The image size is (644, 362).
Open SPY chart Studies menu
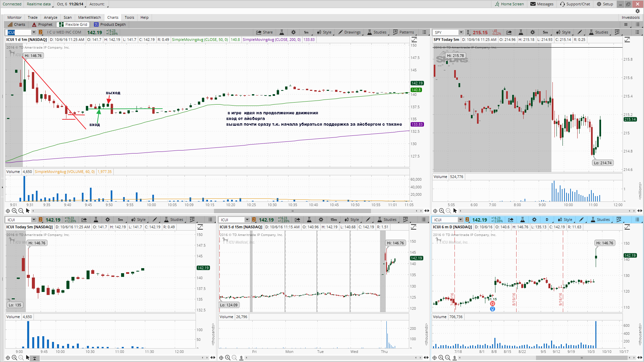point(599,32)
